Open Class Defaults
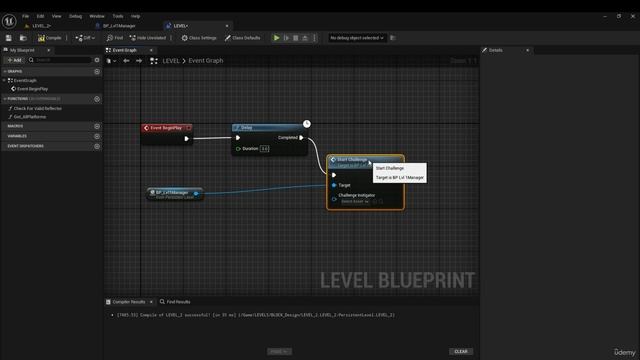This screenshot has height=360, width=640. pos(242,38)
